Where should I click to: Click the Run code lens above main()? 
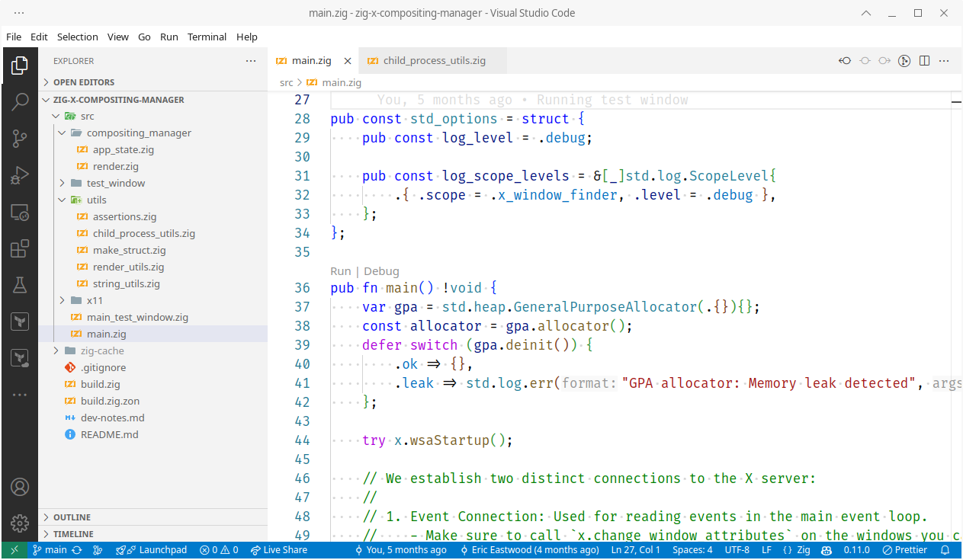[341, 271]
